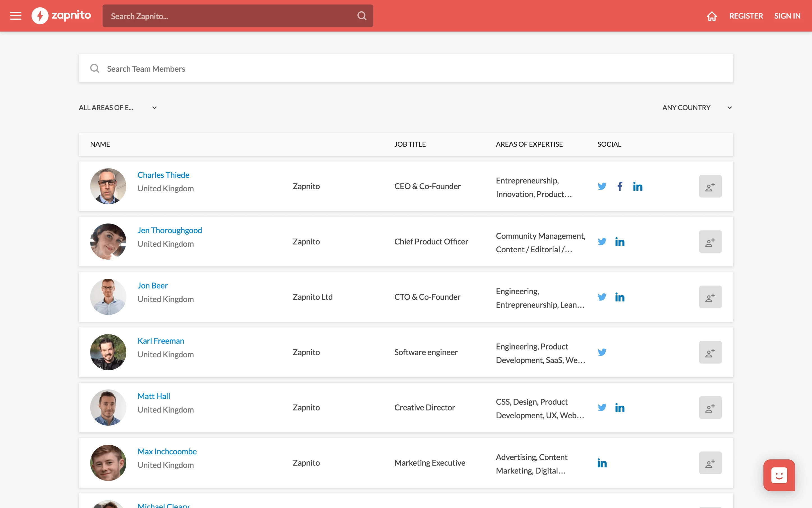Screen dimensions: 812x508
Task: Open Charles Thiede's LinkedIn profile
Action: (x=637, y=186)
